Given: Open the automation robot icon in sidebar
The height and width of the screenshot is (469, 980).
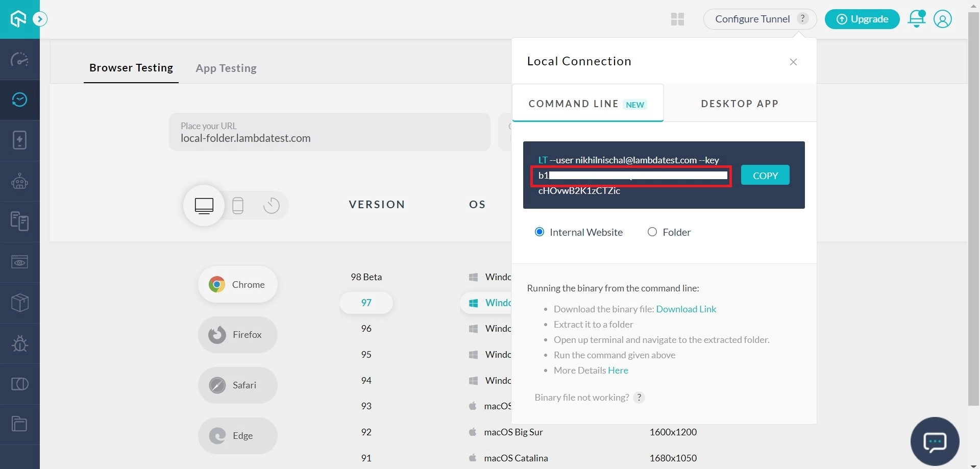Looking at the screenshot, I should coord(19,181).
